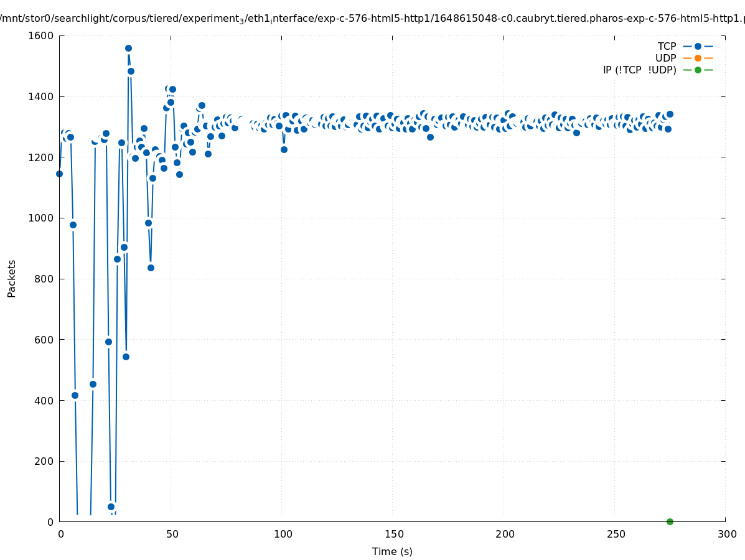Click the highest TCP peak data point
The height and width of the screenshot is (560, 745).
[x=128, y=48]
